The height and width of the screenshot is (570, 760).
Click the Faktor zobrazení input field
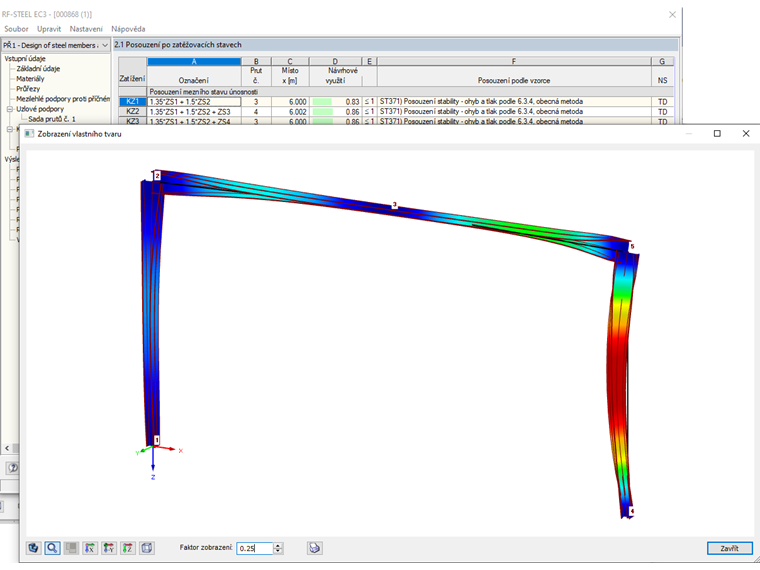[x=255, y=548]
